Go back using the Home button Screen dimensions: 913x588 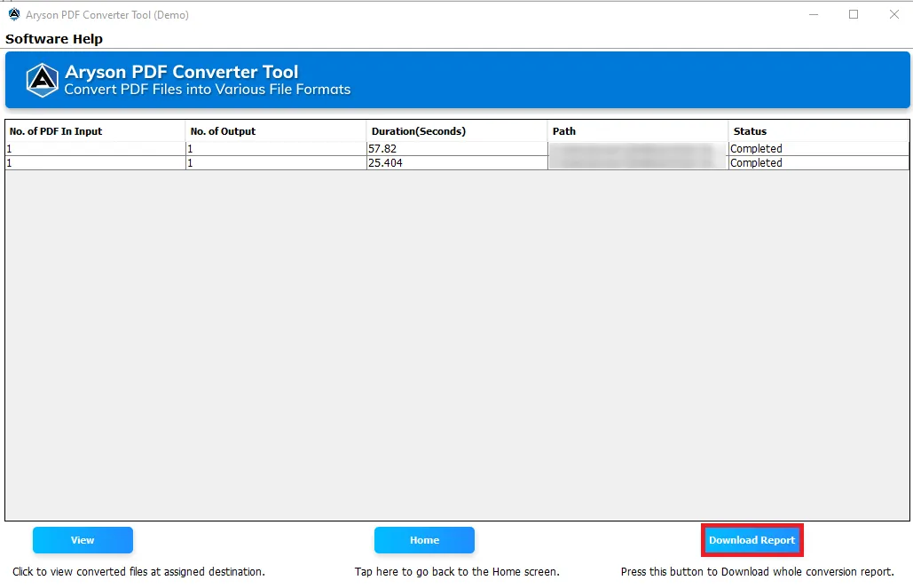coord(424,540)
